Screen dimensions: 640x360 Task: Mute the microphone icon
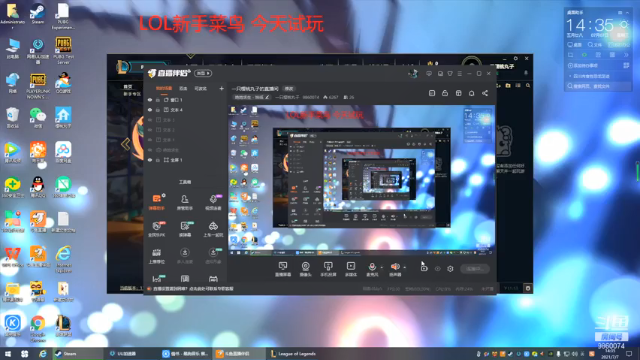tap(372, 268)
